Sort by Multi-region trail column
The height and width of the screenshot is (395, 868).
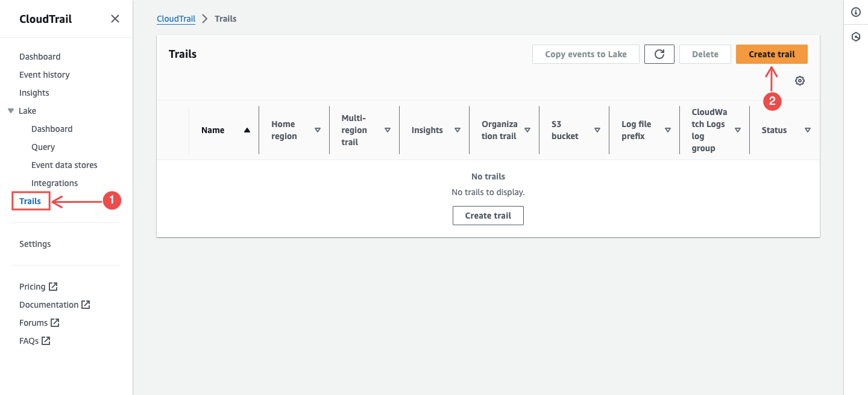(388, 130)
